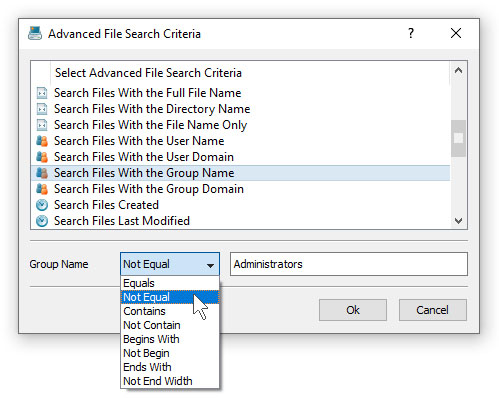Choose Not Begin from the dropdown list
The height and width of the screenshot is (398, 499).
click(170, 353)
